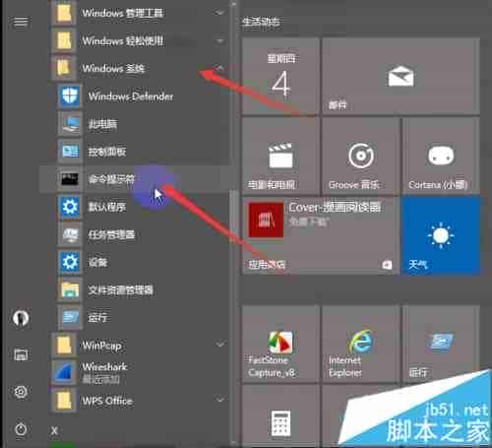The width and height of the screenshot is (492, 448).
Task: Expand WinPcap folder chevron
Action: (219, 345)
